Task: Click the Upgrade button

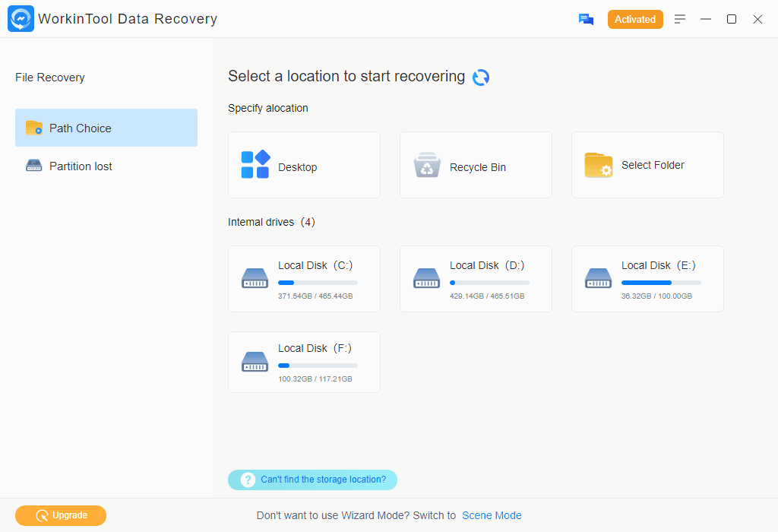Action: tap(61, 515)
